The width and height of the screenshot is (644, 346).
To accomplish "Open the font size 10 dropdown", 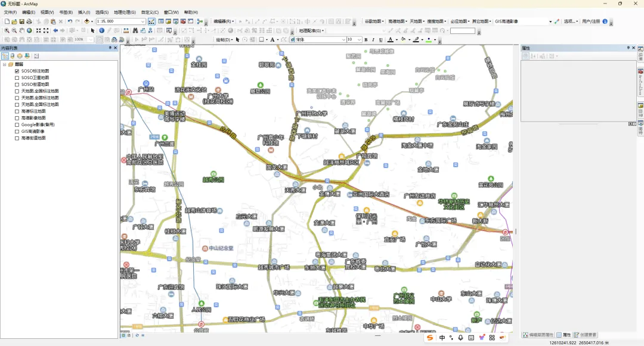I will click(359, 40).
